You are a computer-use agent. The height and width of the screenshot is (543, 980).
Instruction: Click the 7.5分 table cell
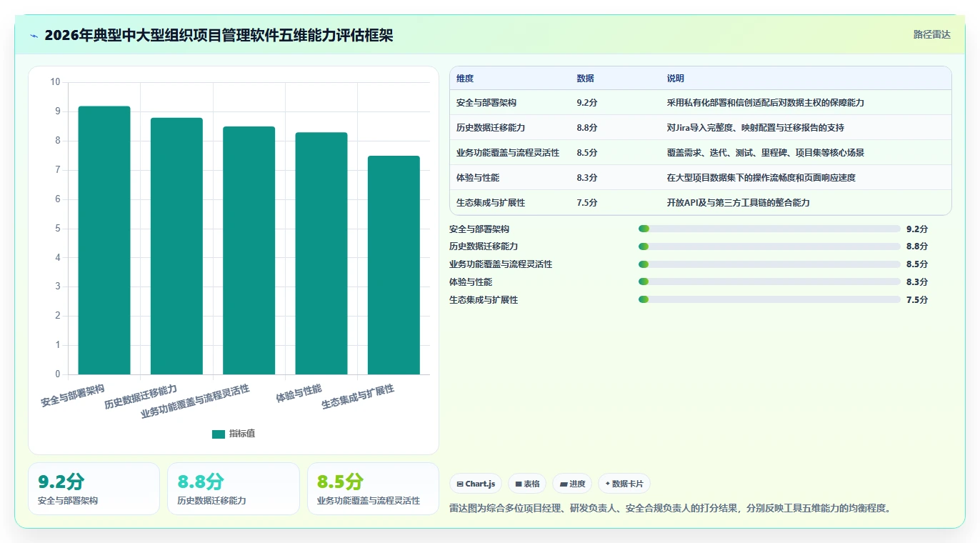click(587, 203)
